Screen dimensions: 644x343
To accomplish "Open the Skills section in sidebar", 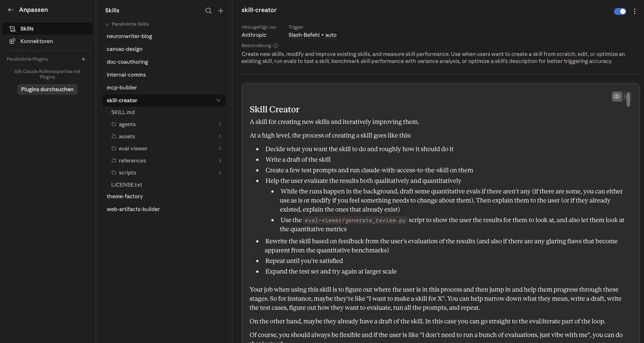I will (47, 28).
